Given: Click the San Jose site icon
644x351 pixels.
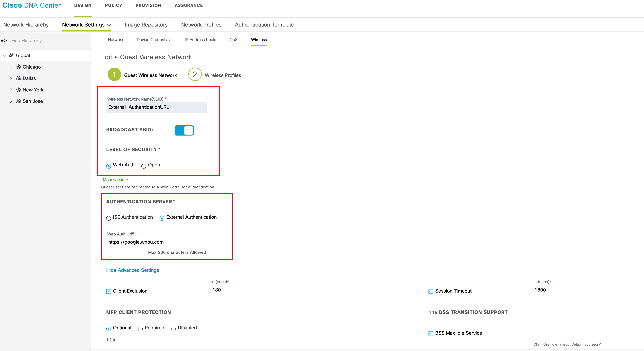Looking at the screenshot, I should [18, 101].
